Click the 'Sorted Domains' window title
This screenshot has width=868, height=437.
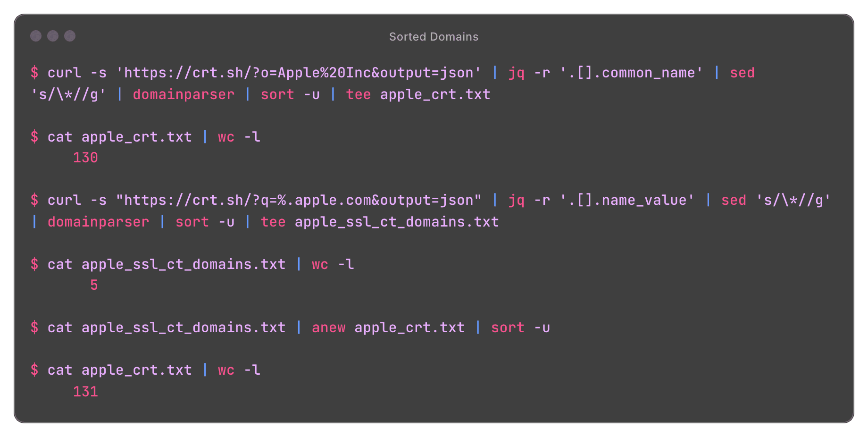click(434, 37)
